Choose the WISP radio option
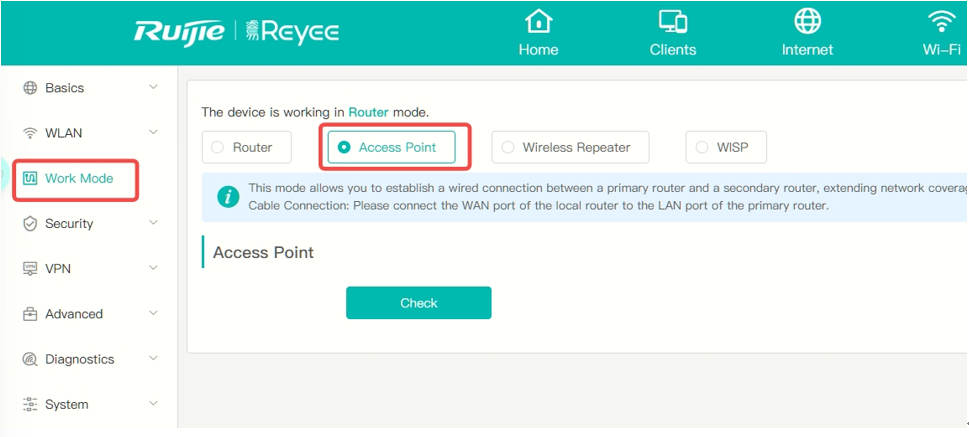969x437 pixels. 701,147
